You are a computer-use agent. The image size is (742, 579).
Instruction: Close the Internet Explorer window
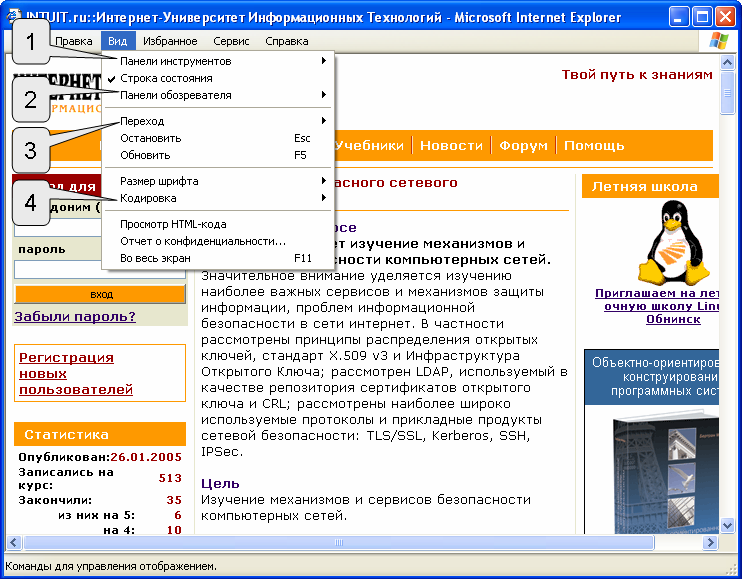[725, 18]
